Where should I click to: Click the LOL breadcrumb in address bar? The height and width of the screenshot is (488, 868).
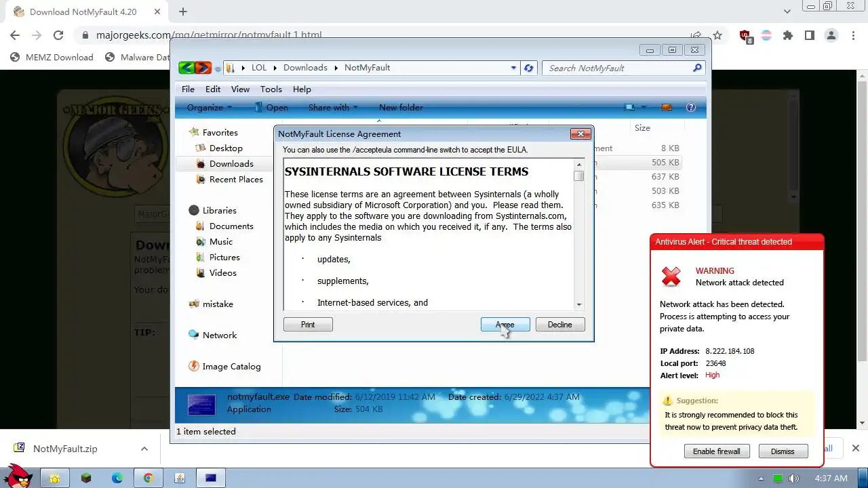click(x=259, y=68)
